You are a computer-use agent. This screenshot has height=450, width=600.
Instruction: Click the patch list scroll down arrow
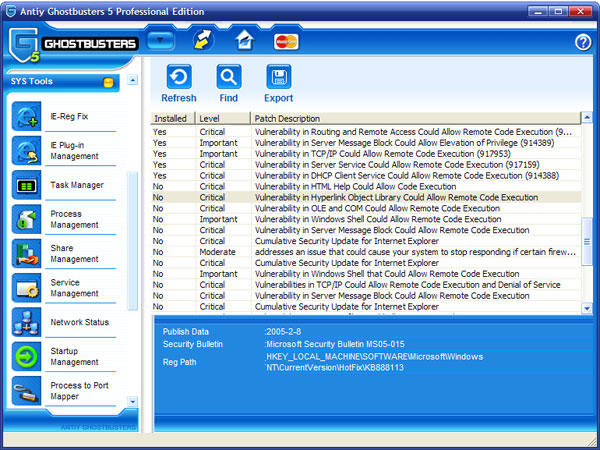[587, 308]
